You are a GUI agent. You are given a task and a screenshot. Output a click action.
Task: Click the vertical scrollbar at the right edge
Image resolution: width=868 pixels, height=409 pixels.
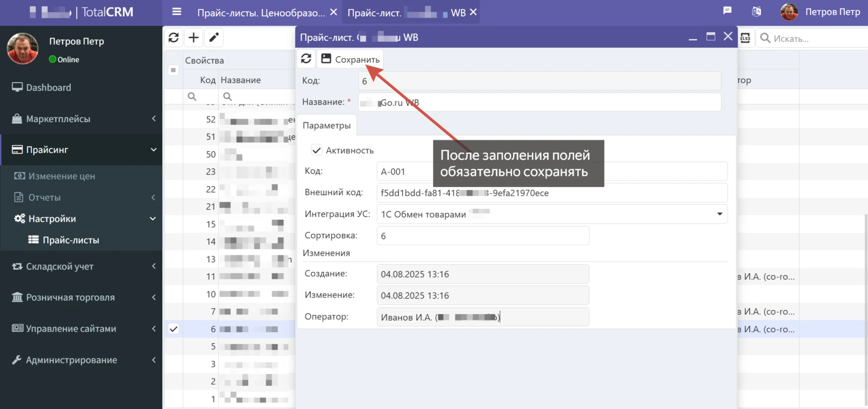click(x=865, y=268)
